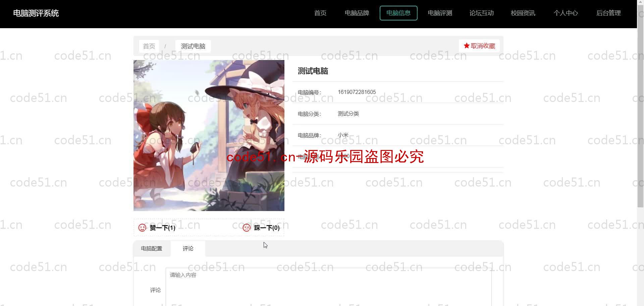
Task: Go to 电脑评测 in the top navigation
Action: [440, 13]
